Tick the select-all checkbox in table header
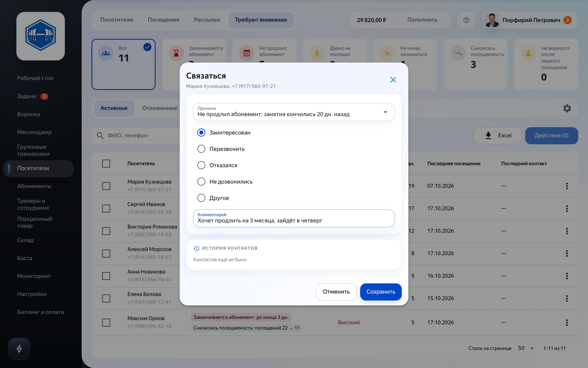The image size is (588, 368). (106, 164)
